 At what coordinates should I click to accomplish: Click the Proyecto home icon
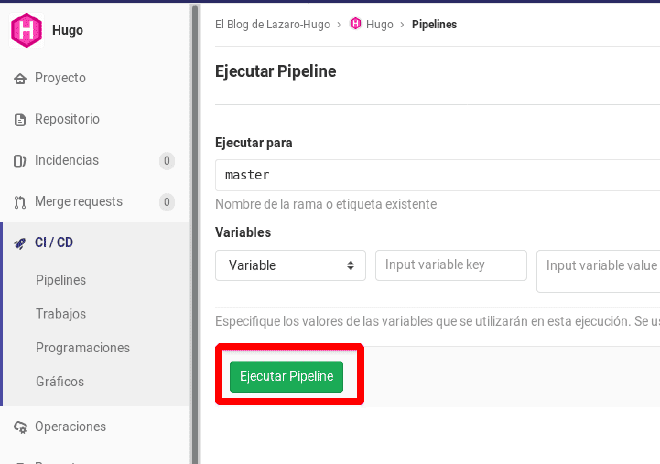(x=20, y=78)
